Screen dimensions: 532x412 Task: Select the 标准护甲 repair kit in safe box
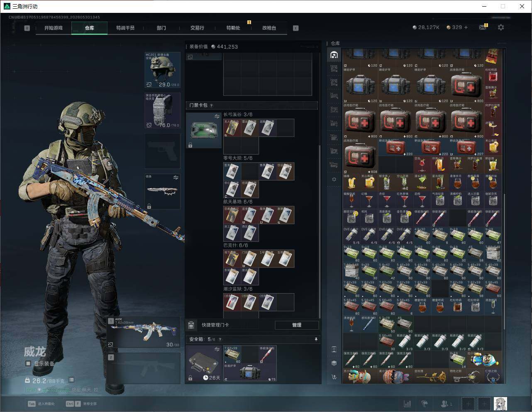(250, 373)
